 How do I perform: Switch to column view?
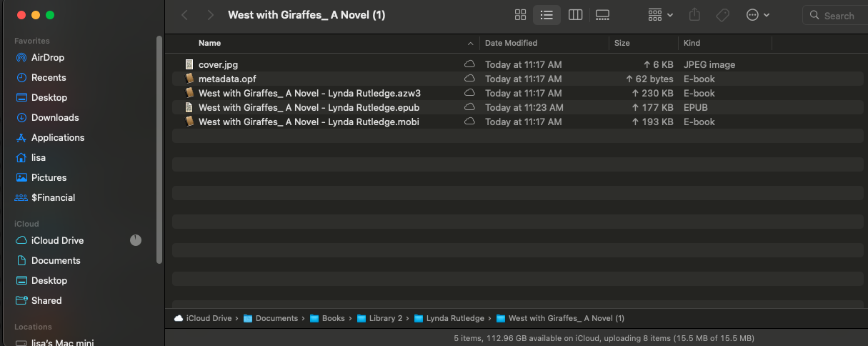pyautogui.click(x=575, y=15)
